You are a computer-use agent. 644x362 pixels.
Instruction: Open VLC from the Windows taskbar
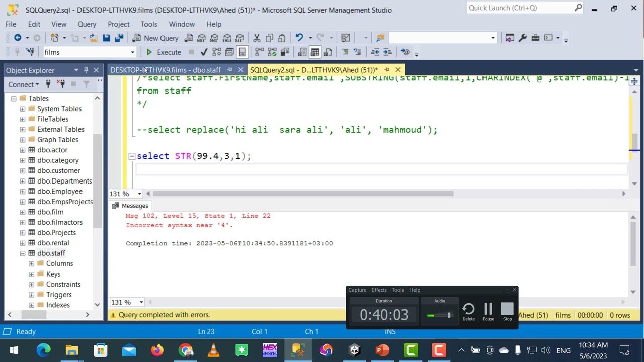(x=213, y=350)
